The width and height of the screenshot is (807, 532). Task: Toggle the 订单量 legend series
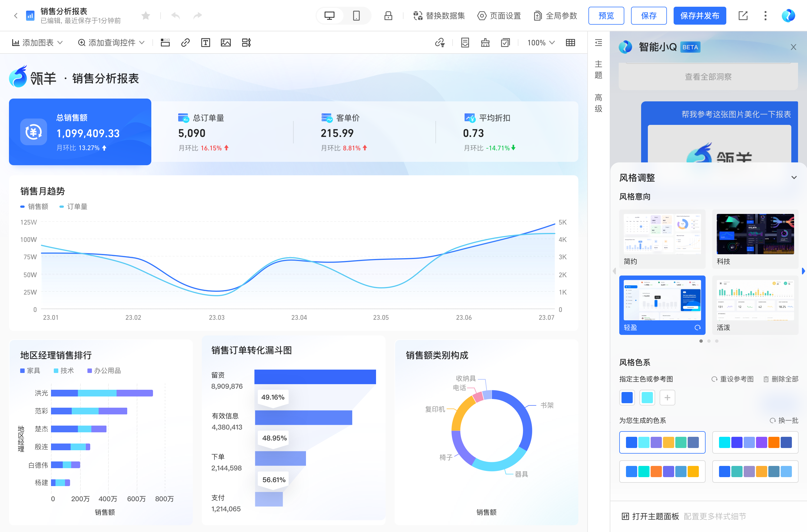click(x=73, y=206)
